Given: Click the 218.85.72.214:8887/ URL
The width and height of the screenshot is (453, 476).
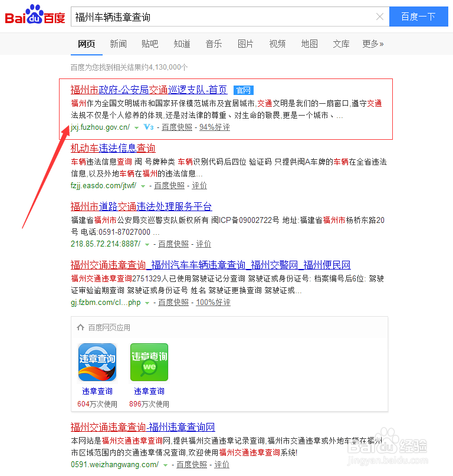Looking at the screenshot, I should (106, 244).
